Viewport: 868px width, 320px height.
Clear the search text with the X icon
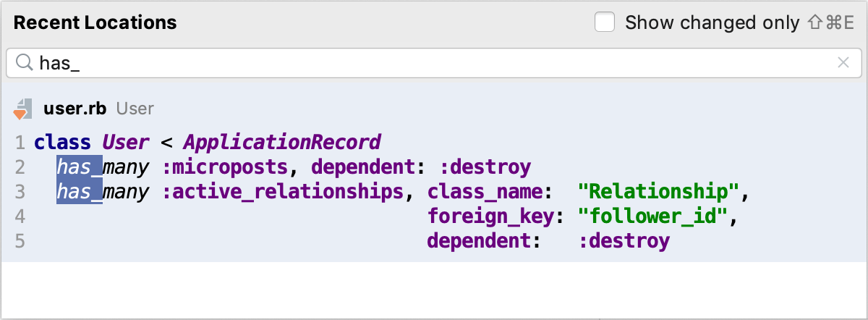(x=843, y=63)
